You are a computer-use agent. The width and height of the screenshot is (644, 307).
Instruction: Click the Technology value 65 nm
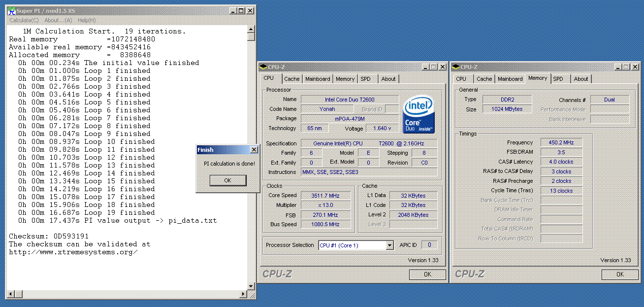pos(314,128)
